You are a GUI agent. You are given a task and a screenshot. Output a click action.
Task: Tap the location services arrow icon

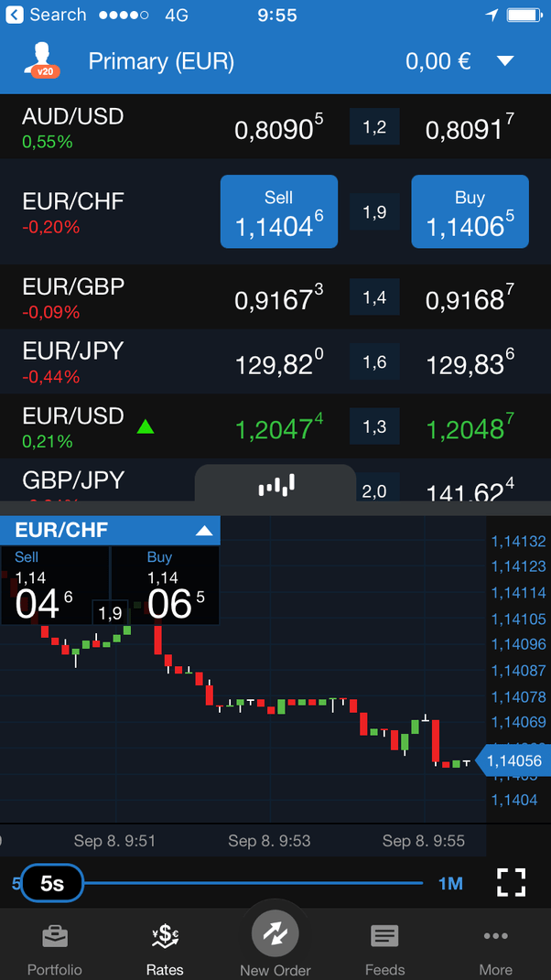492,15
